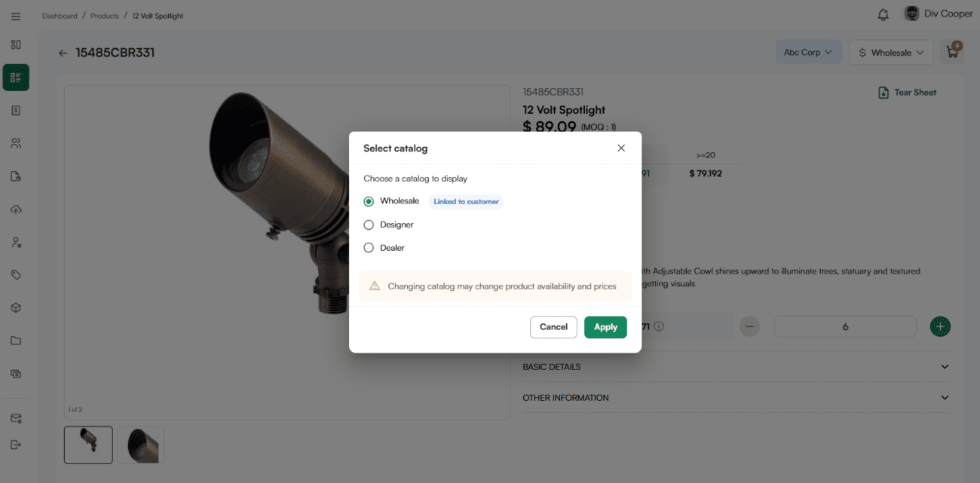Click the notification bell icon

[883, 15]
